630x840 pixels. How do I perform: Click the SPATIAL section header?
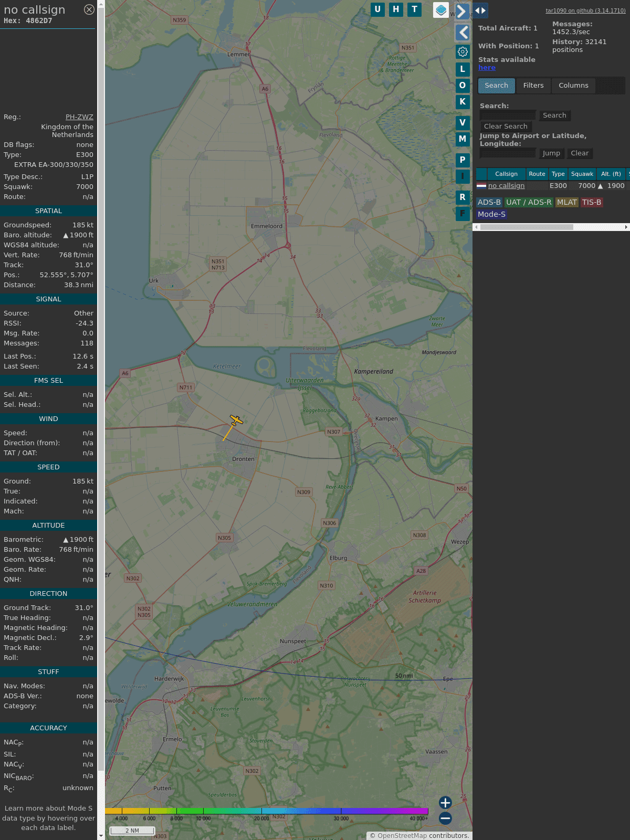point(48,211)
